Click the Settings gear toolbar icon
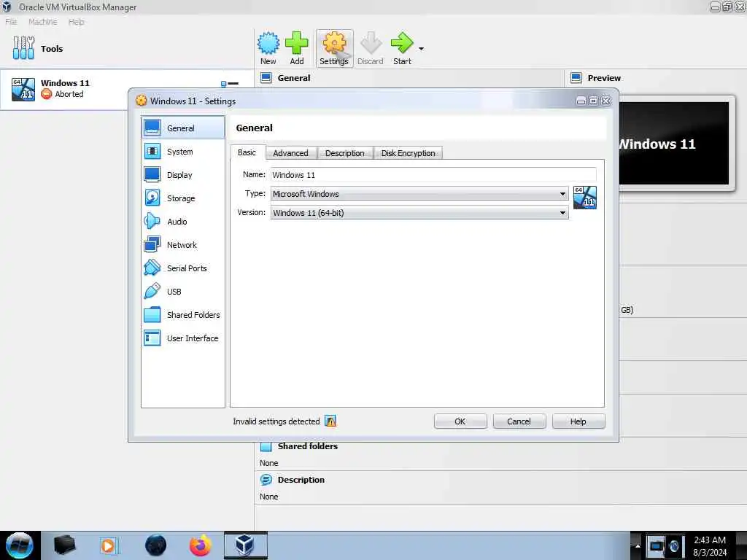The height and width of the screenshot is (560, 747). tap(334, 48)
